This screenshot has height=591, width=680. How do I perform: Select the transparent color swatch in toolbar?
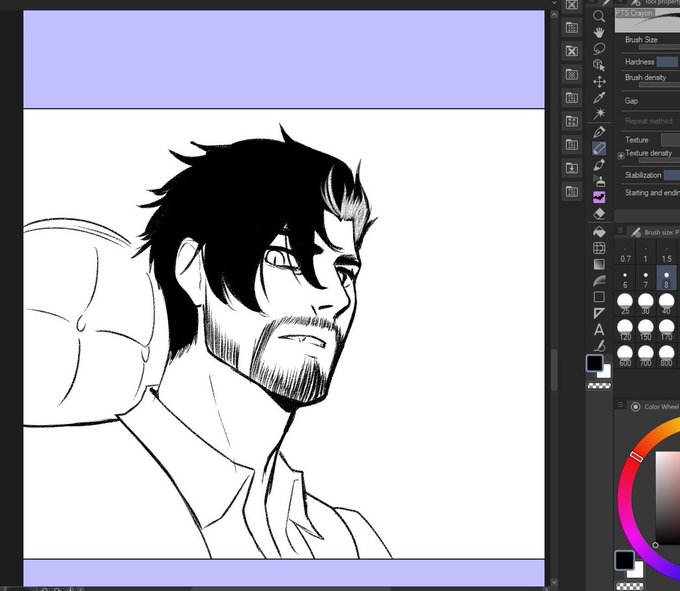pos(599,385)
